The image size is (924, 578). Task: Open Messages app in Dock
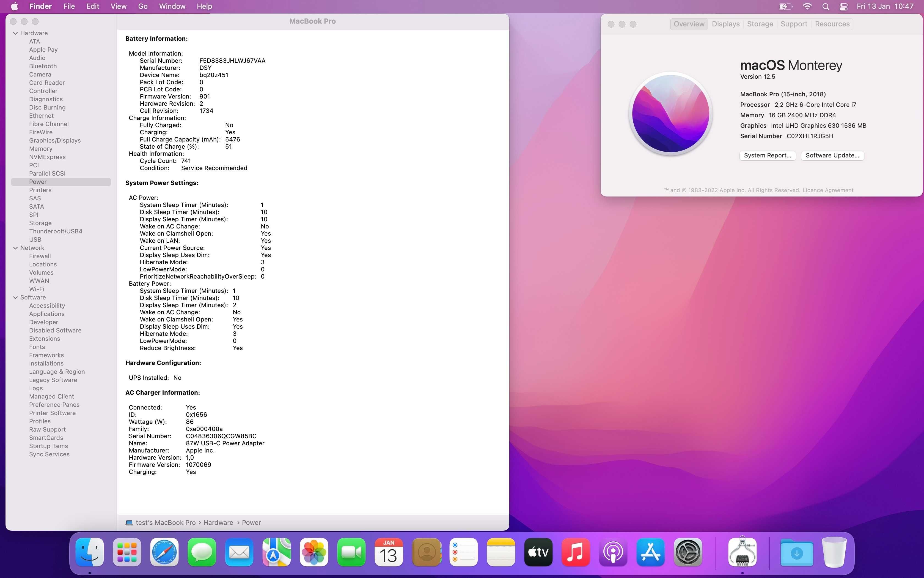click(202, 552)
